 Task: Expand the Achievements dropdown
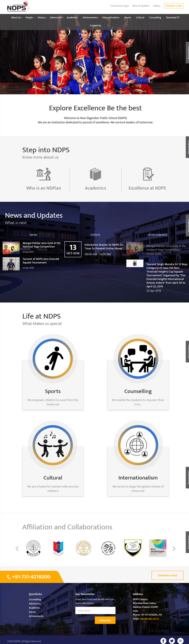click(x=91, y=17)
